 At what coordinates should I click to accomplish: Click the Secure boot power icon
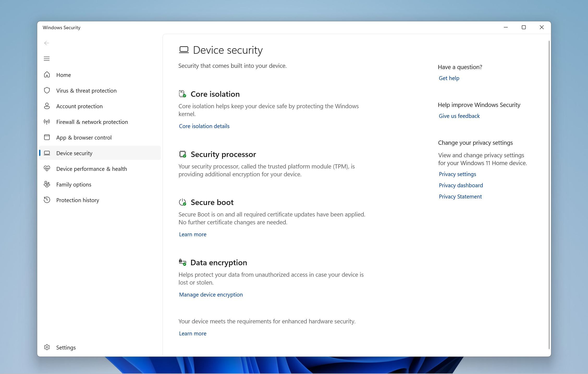(x=182, y=202)
